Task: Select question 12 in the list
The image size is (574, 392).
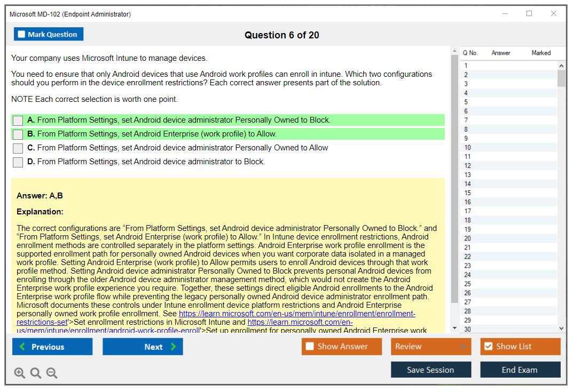Action: 509,166
